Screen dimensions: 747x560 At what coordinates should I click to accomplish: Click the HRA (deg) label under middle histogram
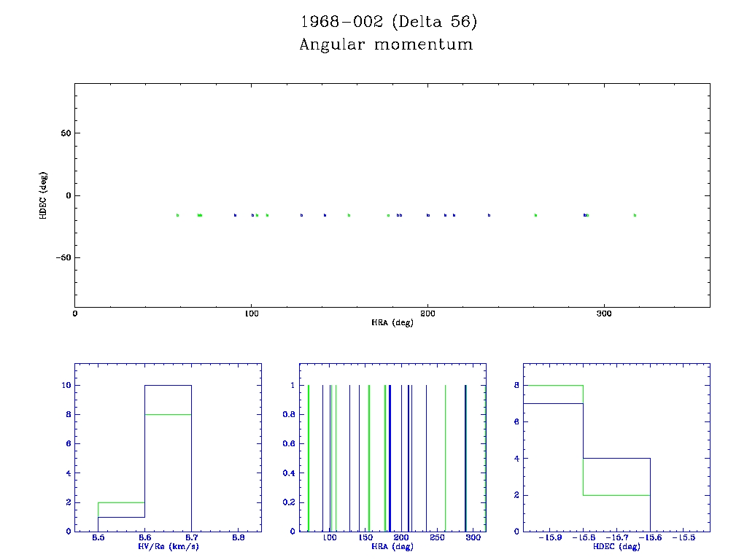pyautogui.click(x=392, y=546)
